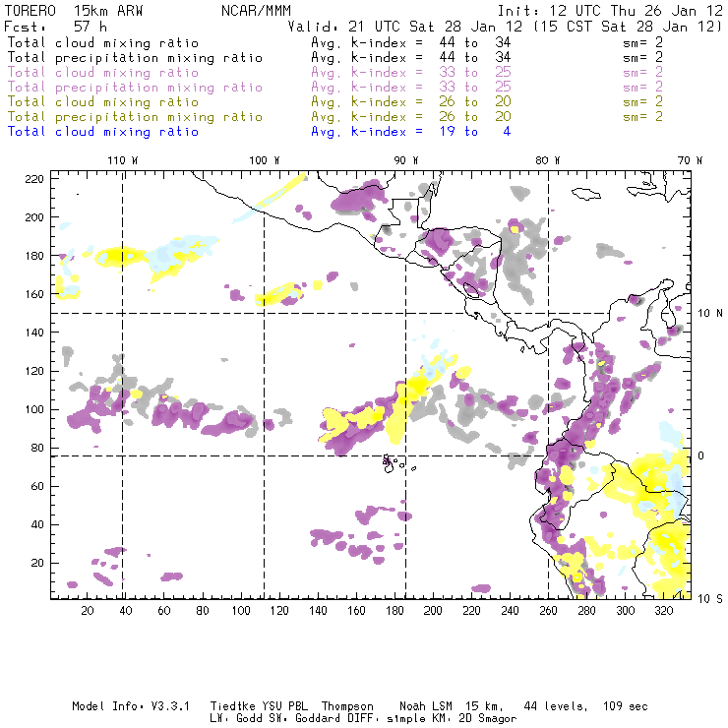Click "140" on the vertical axis
The height and width of the screenshot is (728, 728).
pyautogui.click(x=34, y=333)
